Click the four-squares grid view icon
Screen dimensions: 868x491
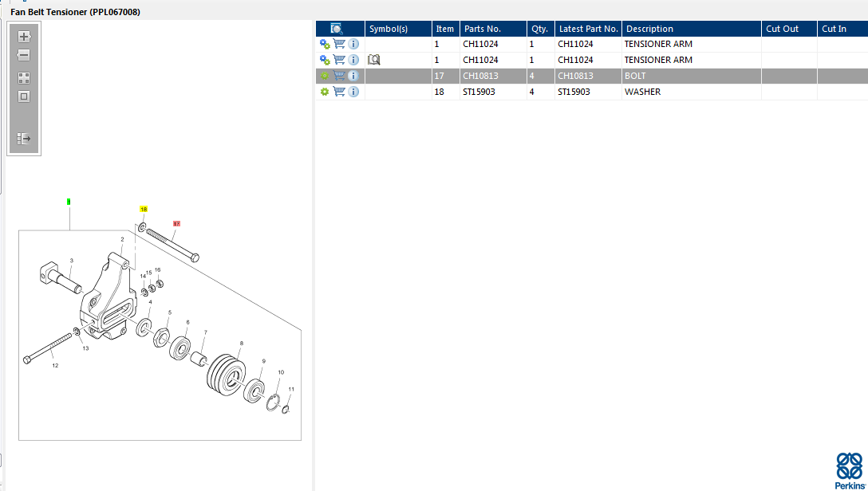[24, 78]
